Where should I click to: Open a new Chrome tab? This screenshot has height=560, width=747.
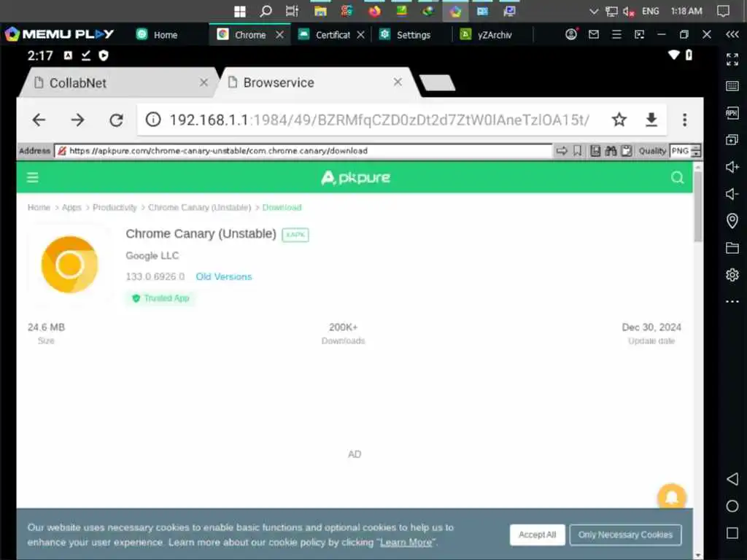(438, 82)
